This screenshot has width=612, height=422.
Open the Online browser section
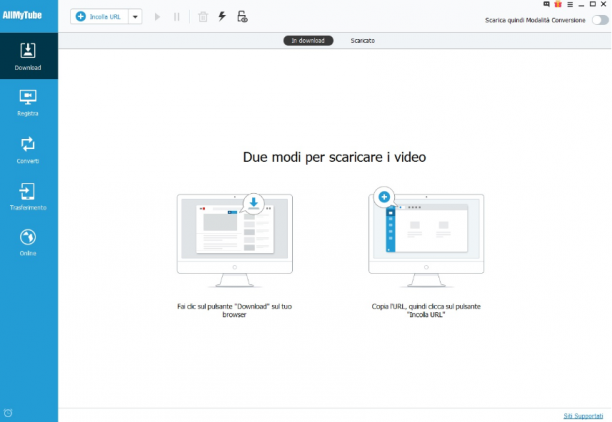point(28,242)
